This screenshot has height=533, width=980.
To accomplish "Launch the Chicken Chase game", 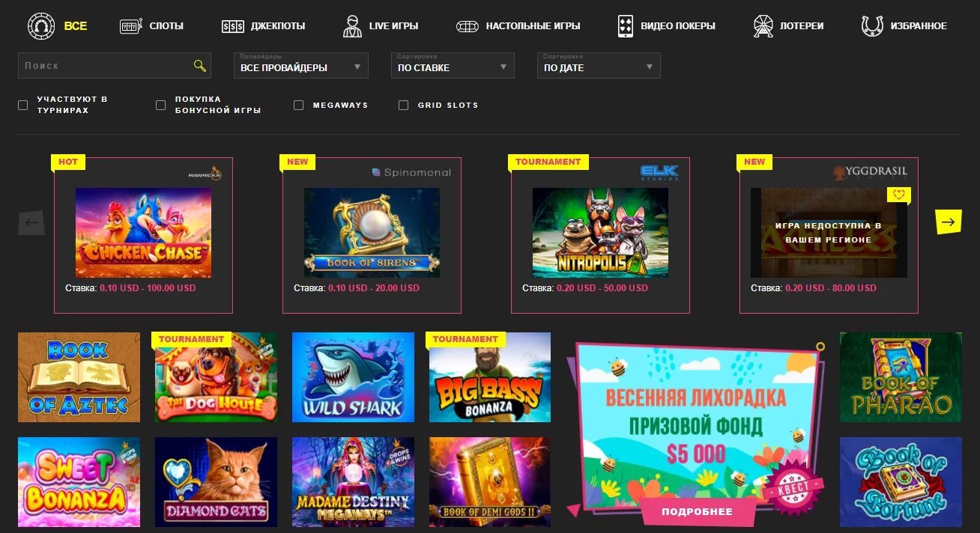I will 144,233.
